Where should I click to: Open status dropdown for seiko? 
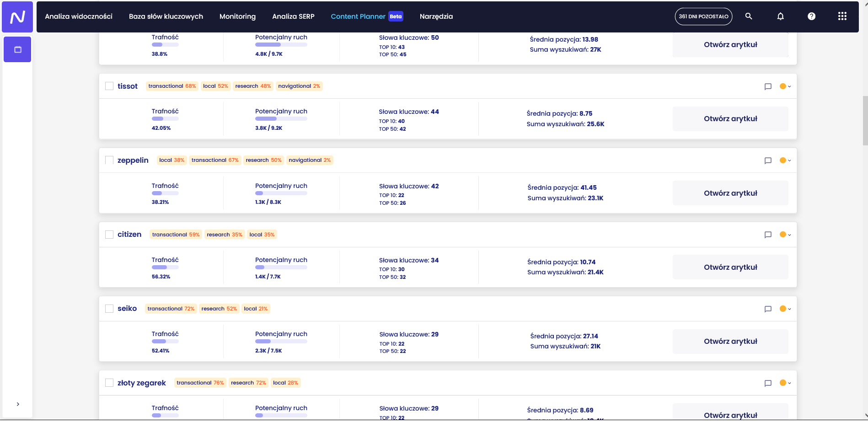[x=785, y=309]
